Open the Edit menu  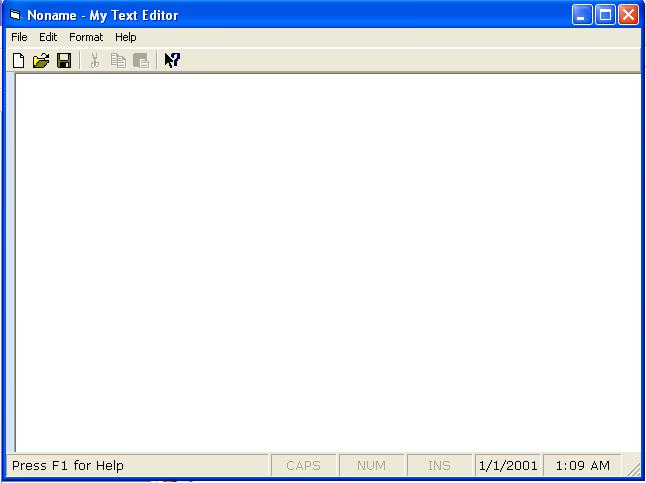click(x=48, y=37)
